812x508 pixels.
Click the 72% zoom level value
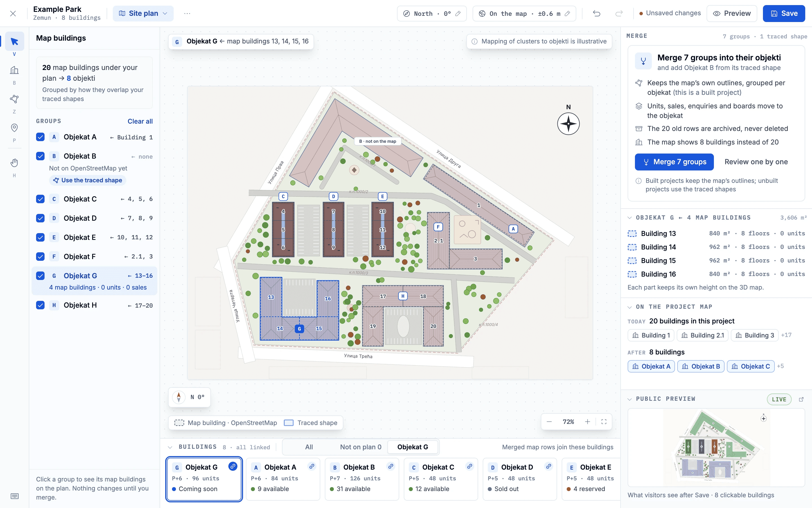(568, 422)
